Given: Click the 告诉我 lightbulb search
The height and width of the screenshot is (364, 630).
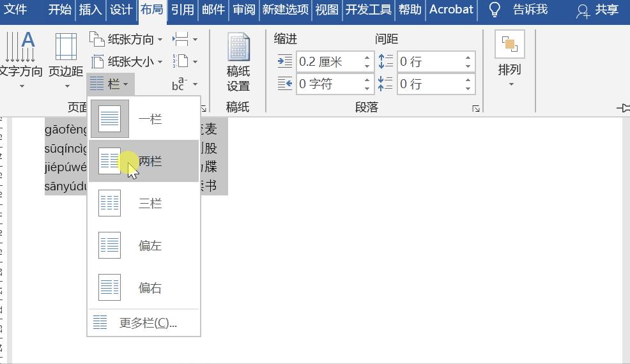Looking at the screenshot, I should coord(518,9).
